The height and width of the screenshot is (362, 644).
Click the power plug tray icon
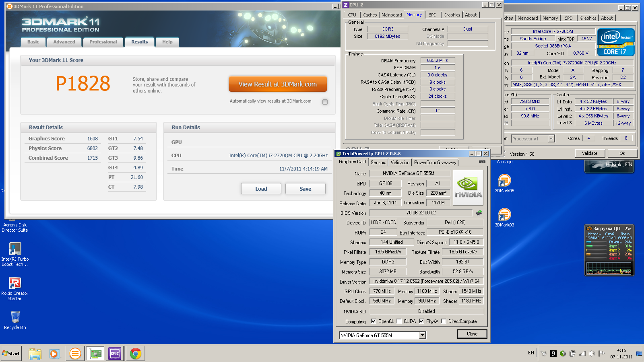pos(572,354)
